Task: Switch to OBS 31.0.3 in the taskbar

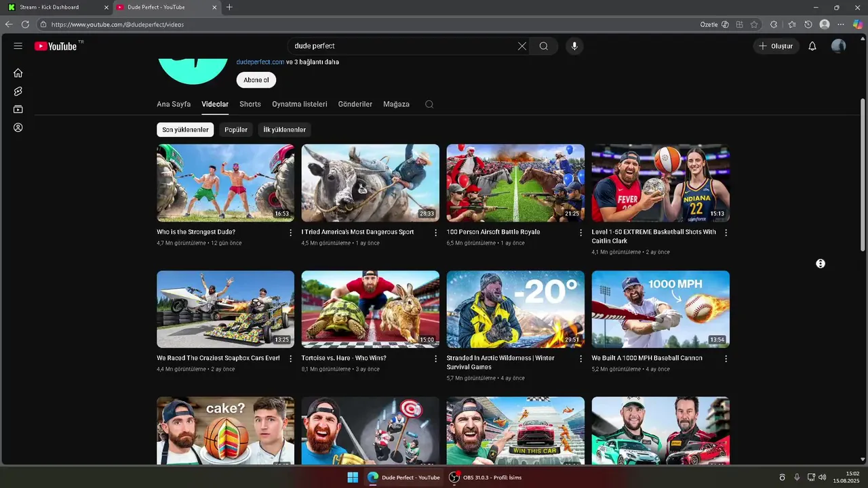Action: coord(486,477)
